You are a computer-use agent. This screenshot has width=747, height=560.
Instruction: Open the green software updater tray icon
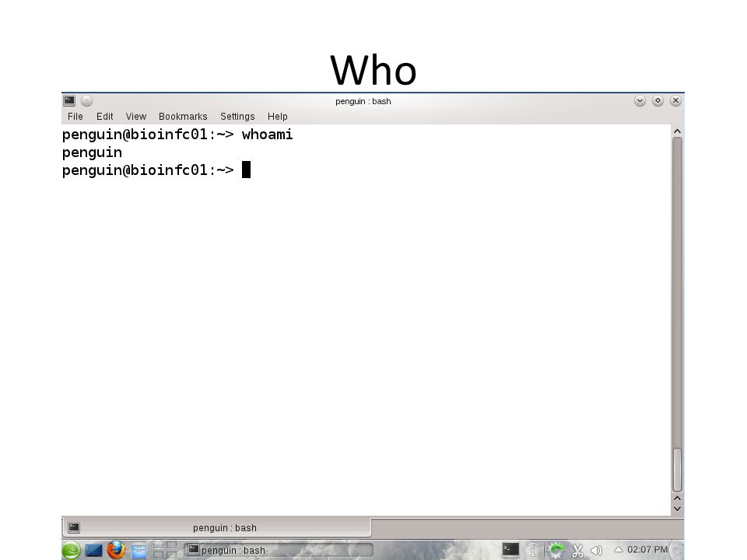[556, 551]
